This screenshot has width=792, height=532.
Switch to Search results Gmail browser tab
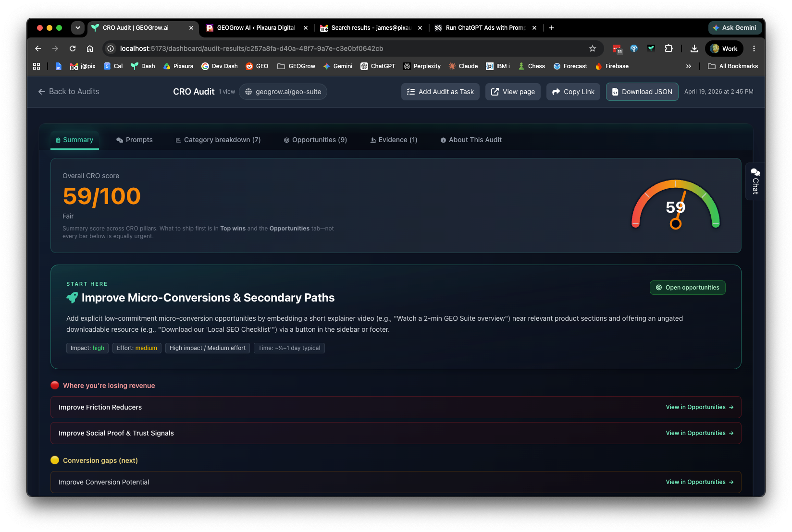tap(371, 28)
